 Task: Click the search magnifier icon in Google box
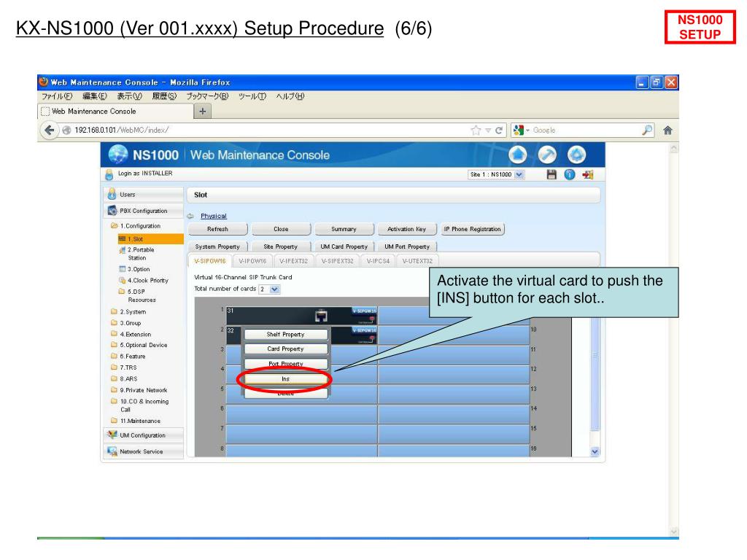pyautogui.click(x=647, y=130)
